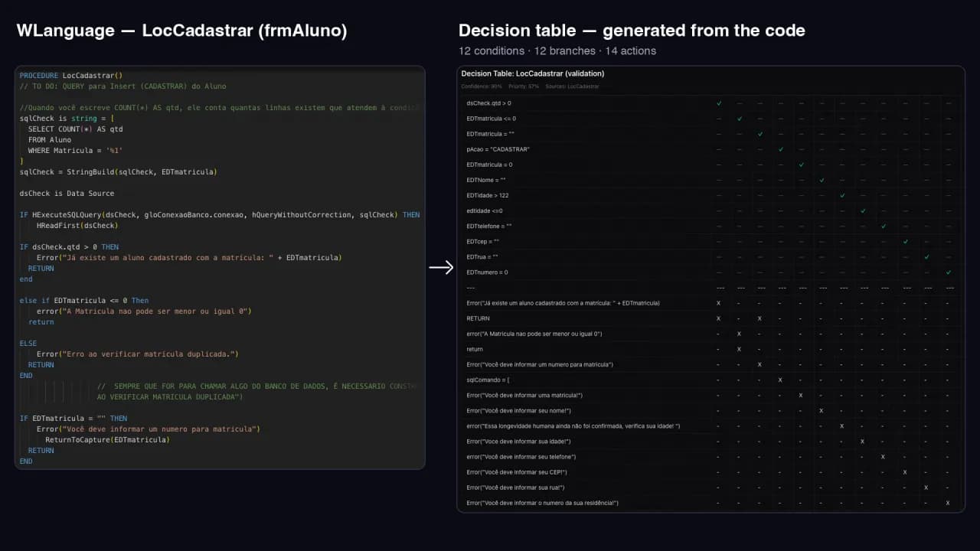Click the "Você deve informar seu telefone" action

(521, 457)
